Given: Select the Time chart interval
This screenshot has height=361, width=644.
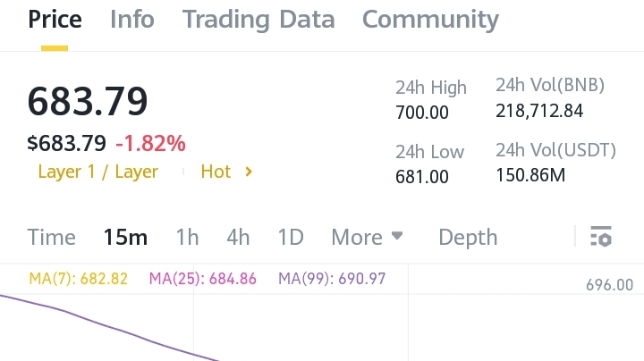Looking at the screenshot, I should click(51, 237).
